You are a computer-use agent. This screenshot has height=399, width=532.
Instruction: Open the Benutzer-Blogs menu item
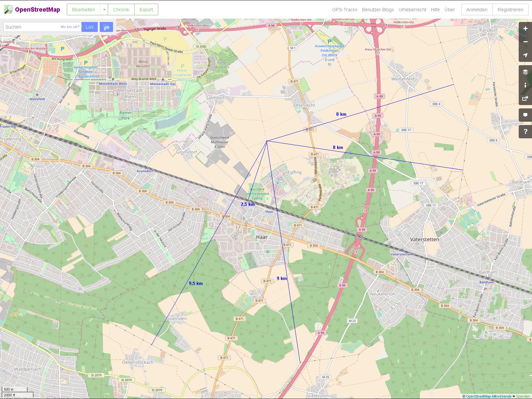tap(378, 10)
